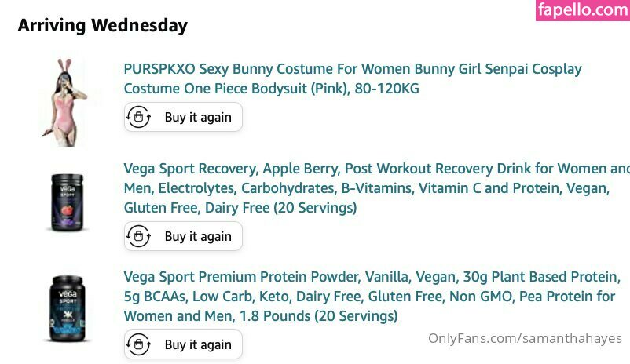Click the "Men, Electrolytes, Carbohydrates, B-Vitamins" line
This screenshot has height=364, width=630.
[x=366, y=188]
